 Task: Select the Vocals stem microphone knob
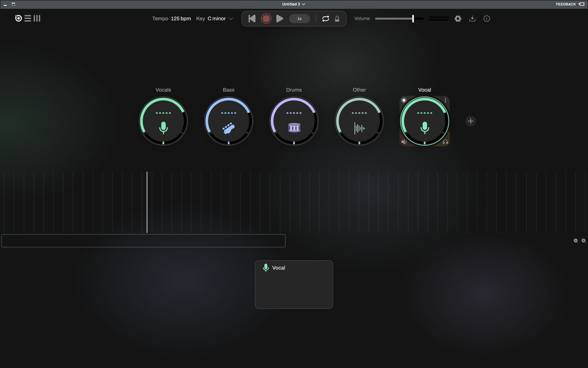click(x=163, y=121)
